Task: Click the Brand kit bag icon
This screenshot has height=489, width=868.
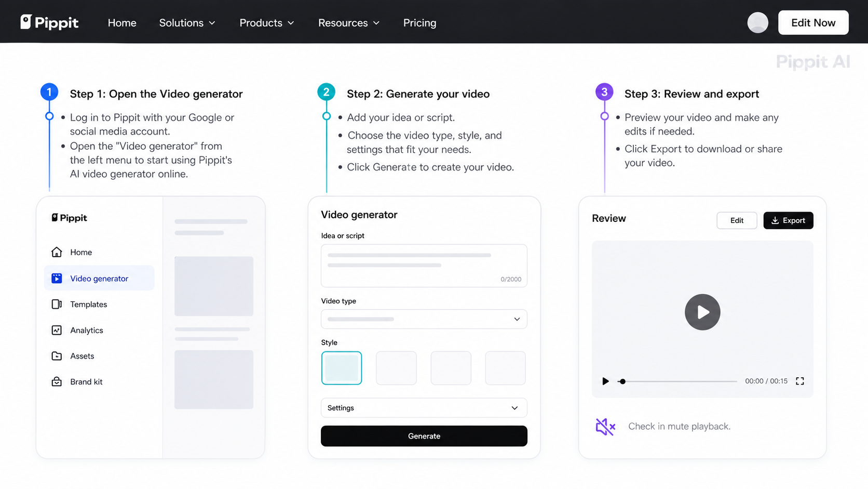Action: point(57,381)
